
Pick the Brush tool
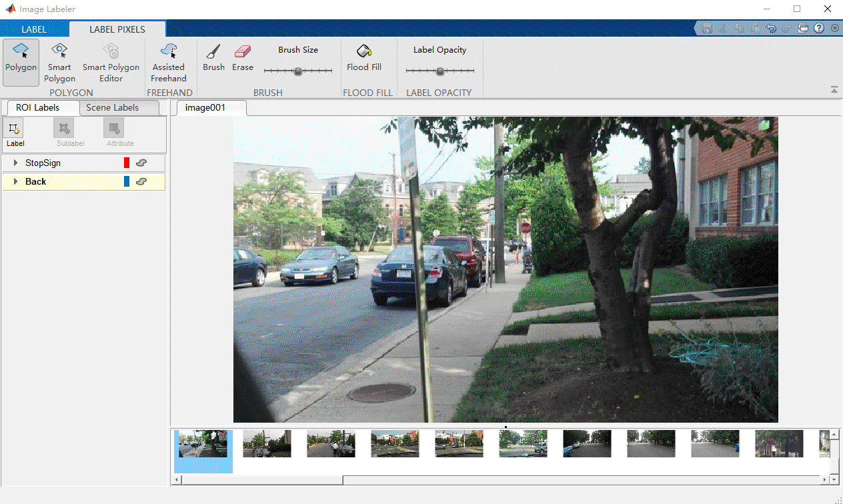click(213, 57)
